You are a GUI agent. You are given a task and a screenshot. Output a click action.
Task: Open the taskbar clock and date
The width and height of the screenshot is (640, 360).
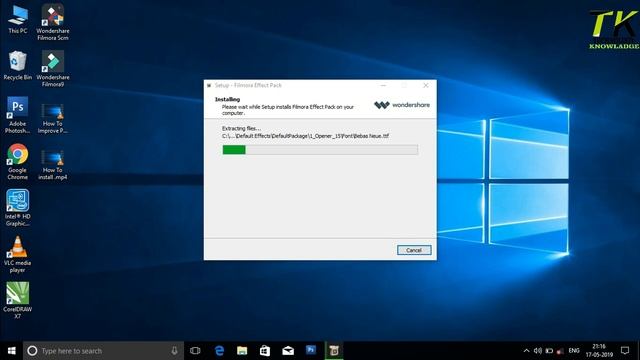pos(599,351)
